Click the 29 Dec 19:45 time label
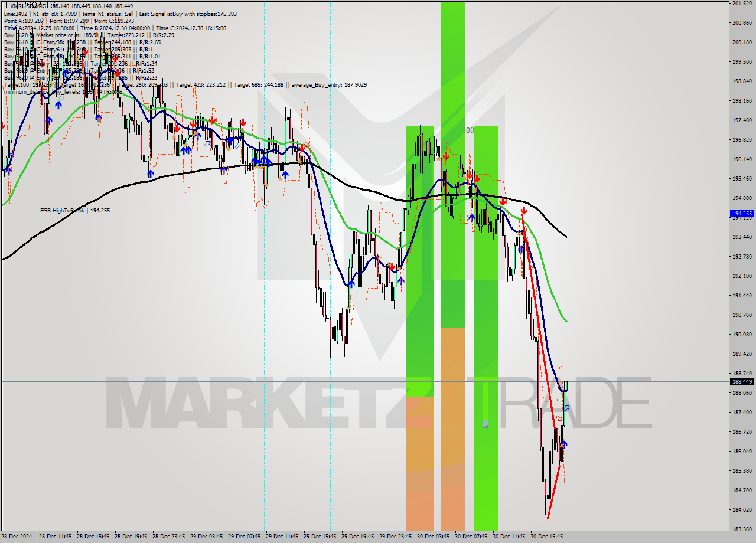This screenshot has width=756, height=543. 357,537
